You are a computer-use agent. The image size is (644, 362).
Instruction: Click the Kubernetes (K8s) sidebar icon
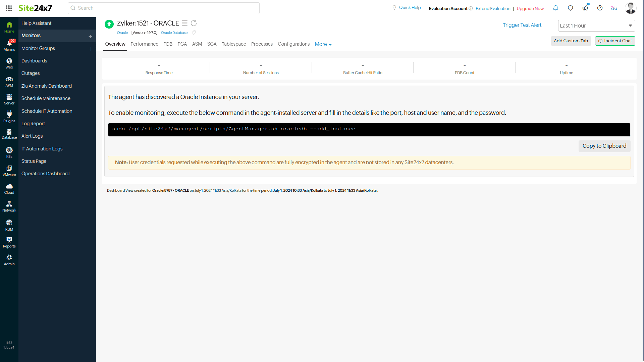9,150
